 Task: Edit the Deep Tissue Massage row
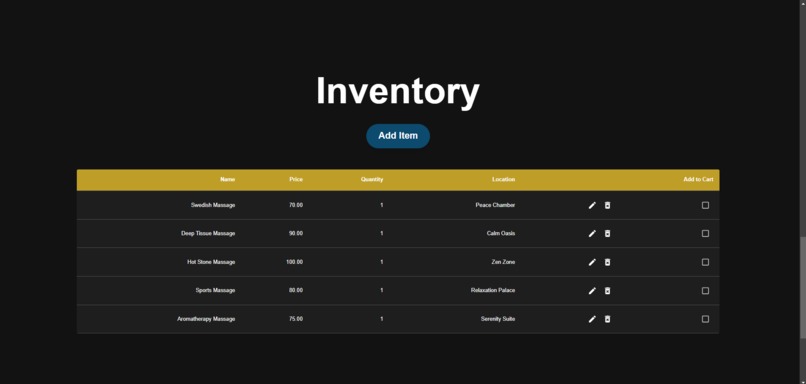[x=592, y=234]
